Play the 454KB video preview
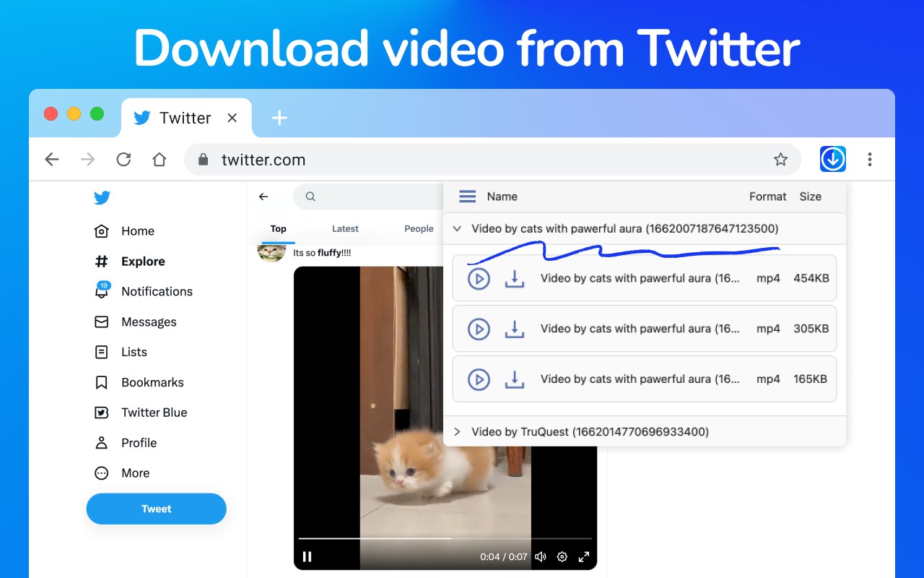 479,278
